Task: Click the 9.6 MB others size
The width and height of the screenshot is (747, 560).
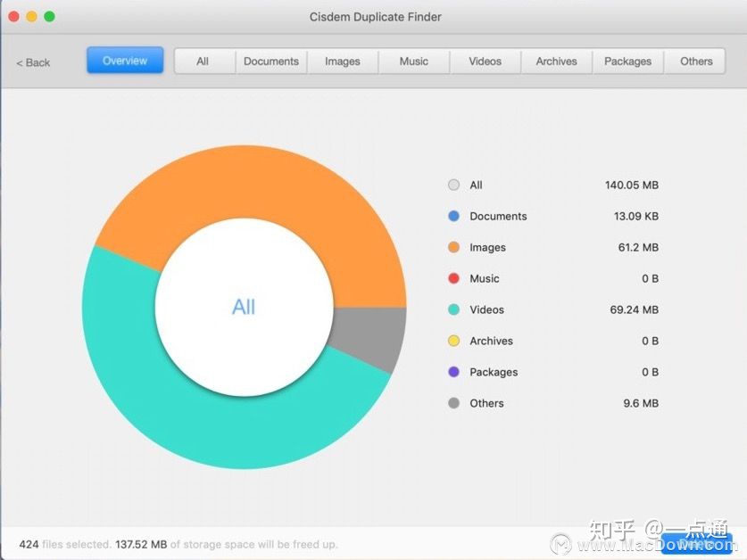Action: (641, 403)
